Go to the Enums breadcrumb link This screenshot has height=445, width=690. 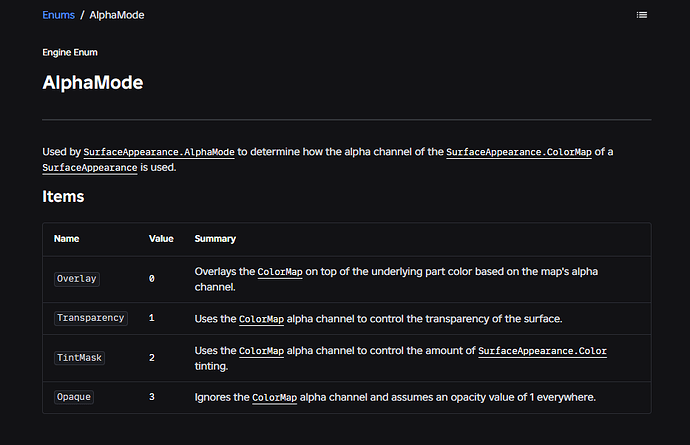coord(59,15)
